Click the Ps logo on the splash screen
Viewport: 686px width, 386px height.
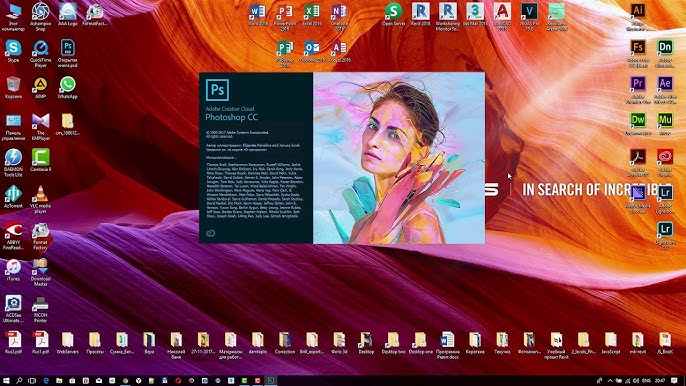217,90
